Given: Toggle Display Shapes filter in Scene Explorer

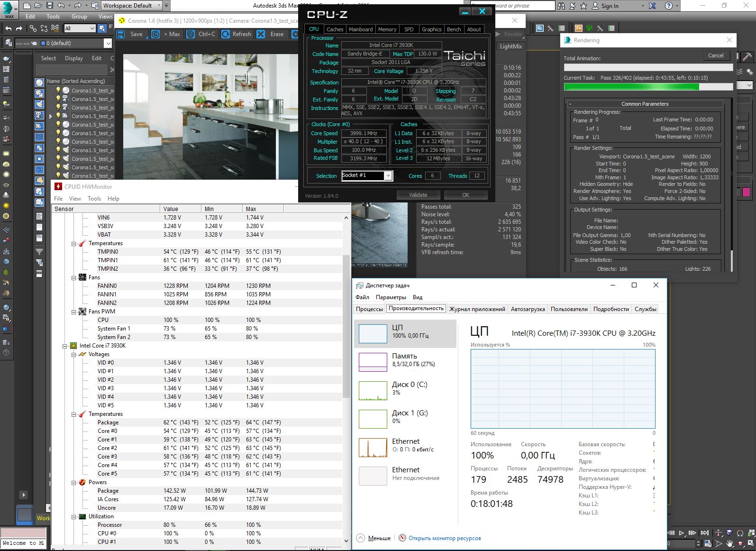Looking at the screenshot, I should 39,93.
